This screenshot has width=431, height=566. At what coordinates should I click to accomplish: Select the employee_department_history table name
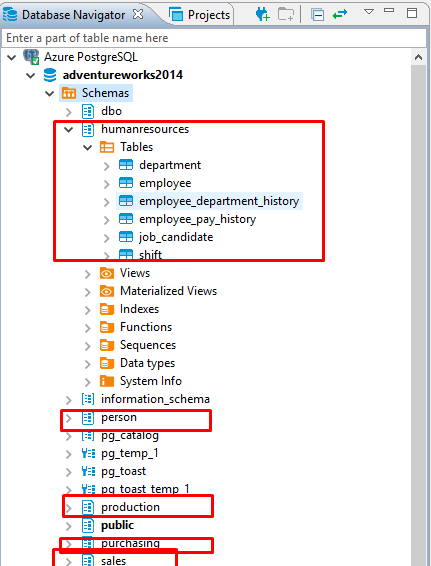(219, 201)
